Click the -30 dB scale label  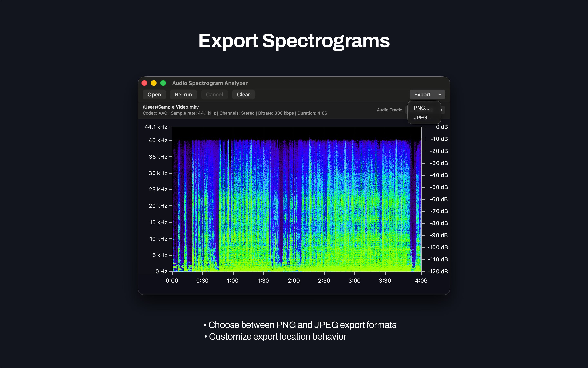coord(439,163)
